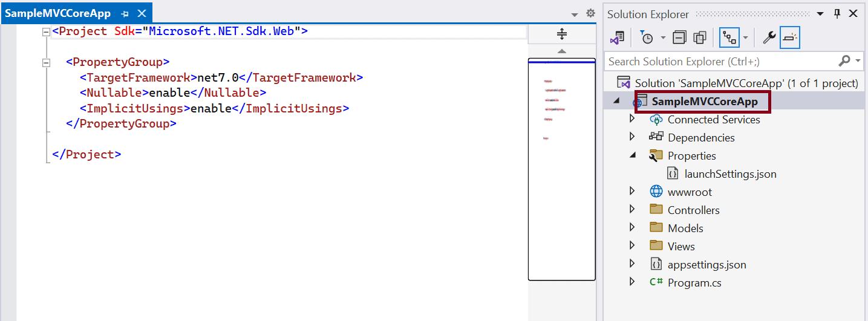Image resolution: width=868 pixels, height=321 pixels.
Task: Open launchSettings.json file
Action: tap(730, 174)
